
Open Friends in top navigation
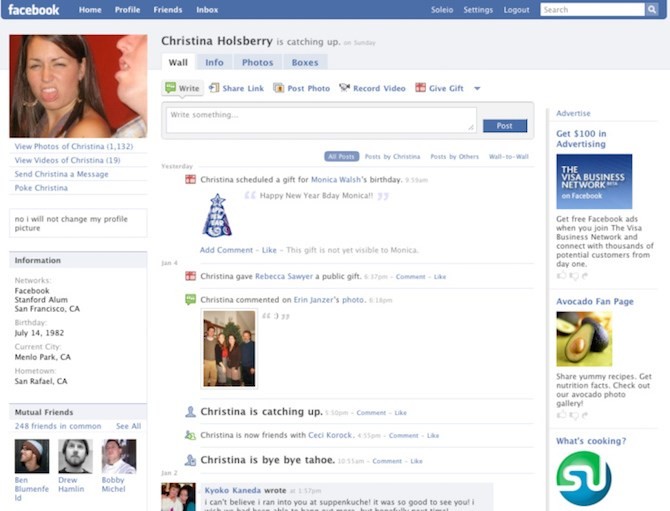point(168,9)
